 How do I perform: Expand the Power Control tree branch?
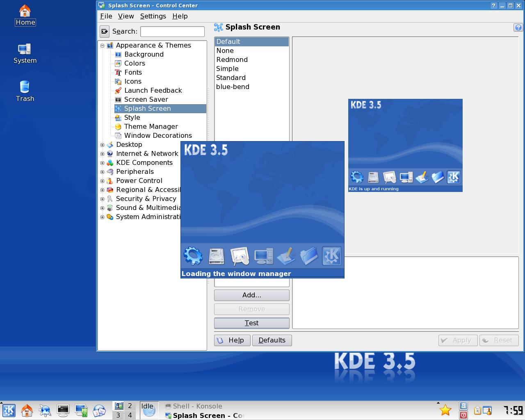pyautogui.click(x=103, y=181)
